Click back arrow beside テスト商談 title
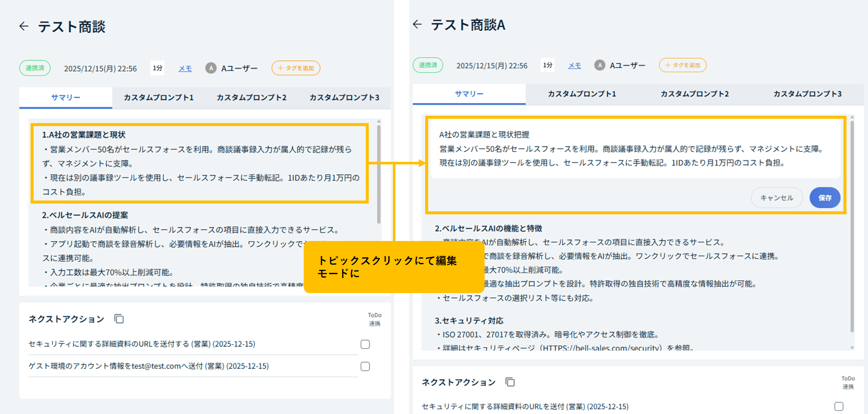This screenshot has height=414, width=868. [x=24, y=26]
